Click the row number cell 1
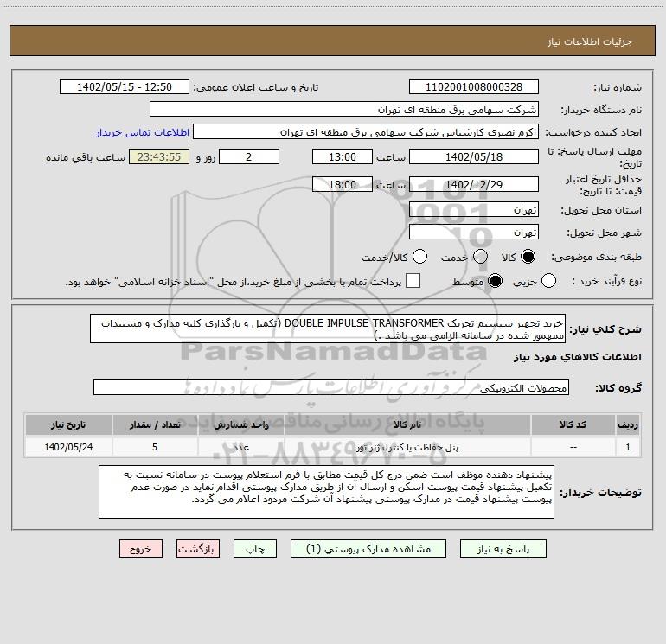 (628, 447)
